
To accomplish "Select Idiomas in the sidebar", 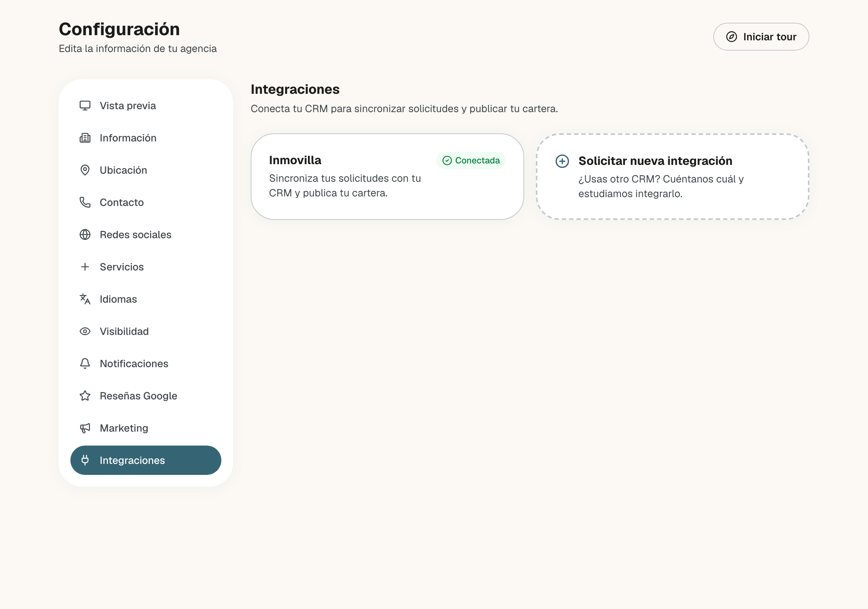I will click(146, 299).
